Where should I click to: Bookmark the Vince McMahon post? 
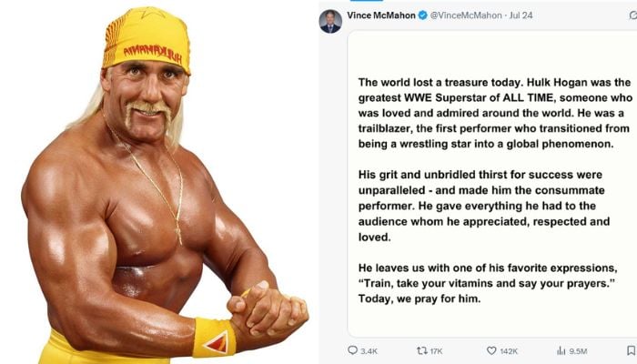point(631,349)
